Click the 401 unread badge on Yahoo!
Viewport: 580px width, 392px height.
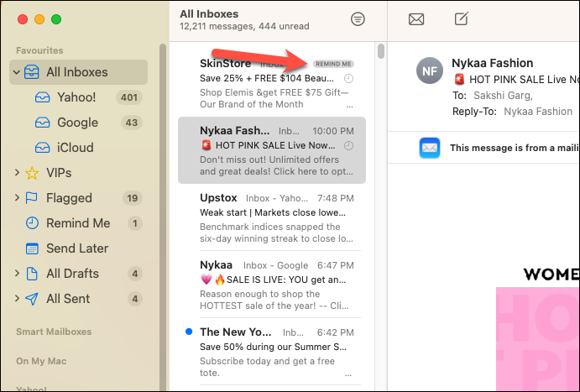[129, 97]
